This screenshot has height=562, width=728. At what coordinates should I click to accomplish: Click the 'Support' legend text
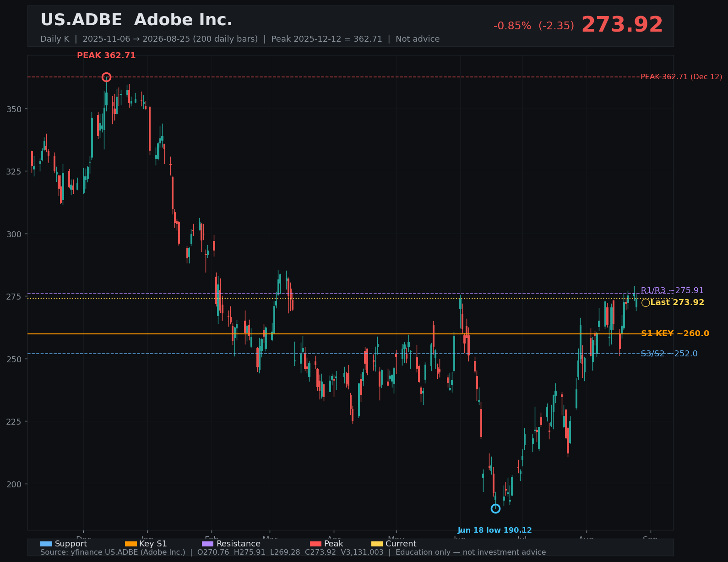(71, 544)
